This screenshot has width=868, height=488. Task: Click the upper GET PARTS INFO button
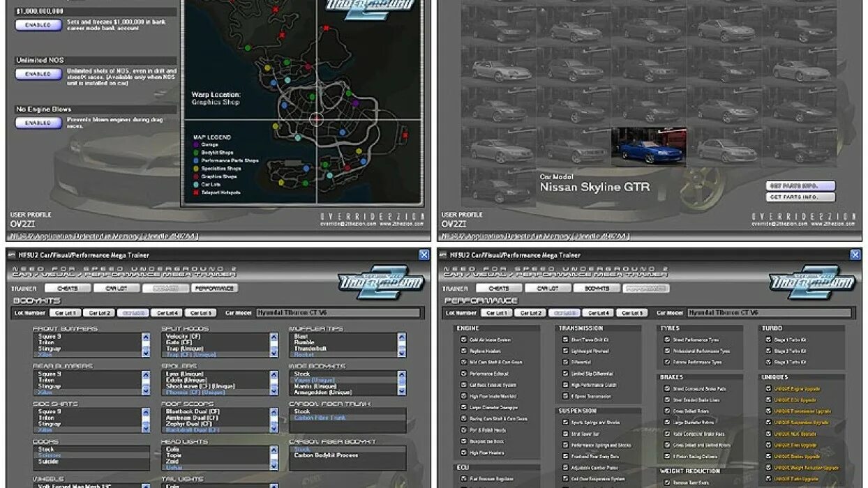(800, 186)
